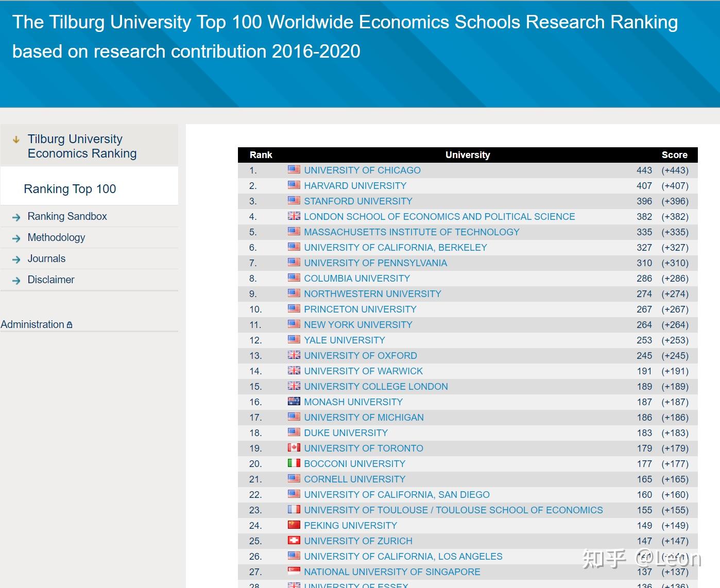This screenshot has width=720, height=588.
Task: Click US flag beside Yale University
Action: pyautogui.click(x=294, y=339)
